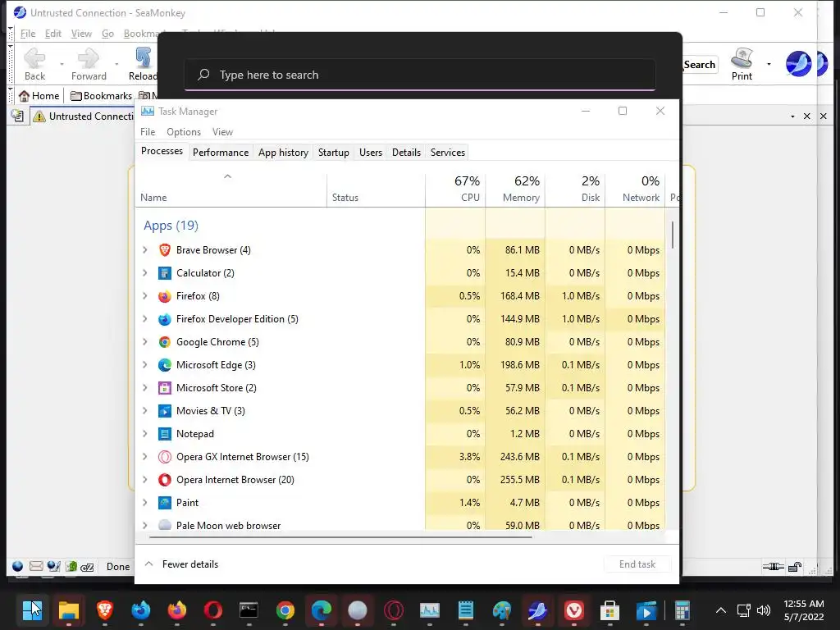Open Paint from the taskbar
The height and width of the screenshot is (630, 840).
(502, 609)
